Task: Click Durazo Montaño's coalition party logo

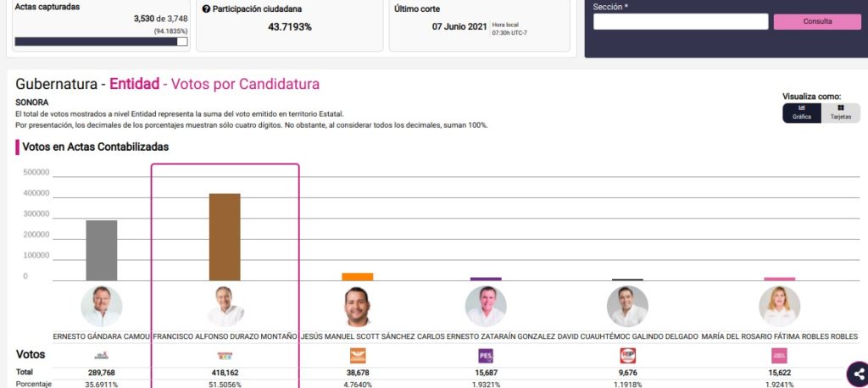Action: pos(224,356)
